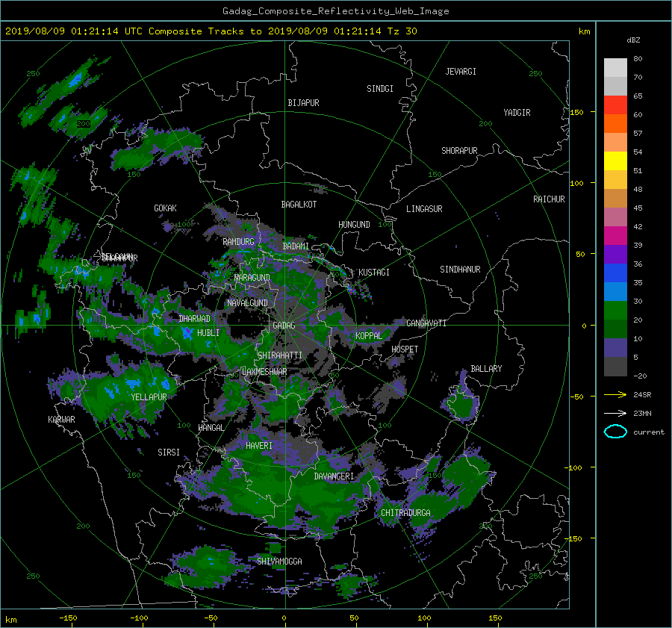The width and height of the screenshot is (672, 628).
Task: Click the -150 km tick on bottom axis
Action: coord(68,618)
